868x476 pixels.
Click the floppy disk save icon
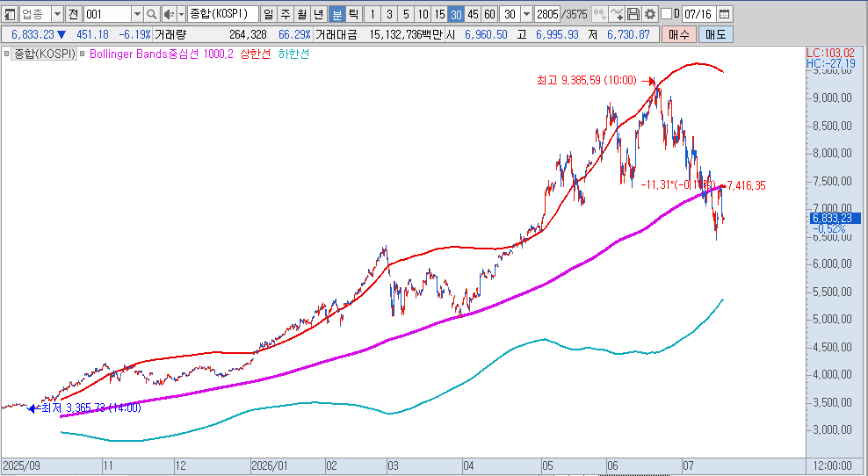tap(633, 14)
